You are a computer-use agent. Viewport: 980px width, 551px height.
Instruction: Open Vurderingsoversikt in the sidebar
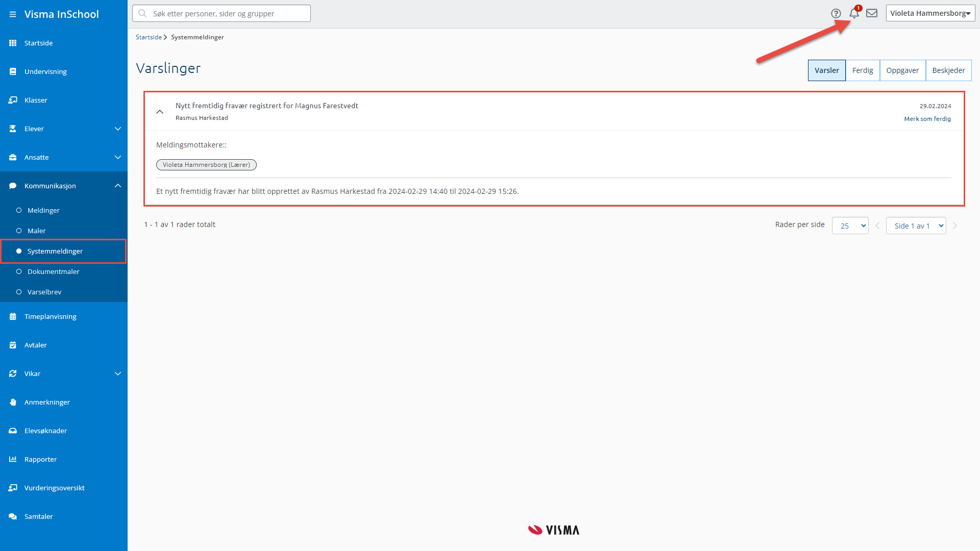click(64, 488)
